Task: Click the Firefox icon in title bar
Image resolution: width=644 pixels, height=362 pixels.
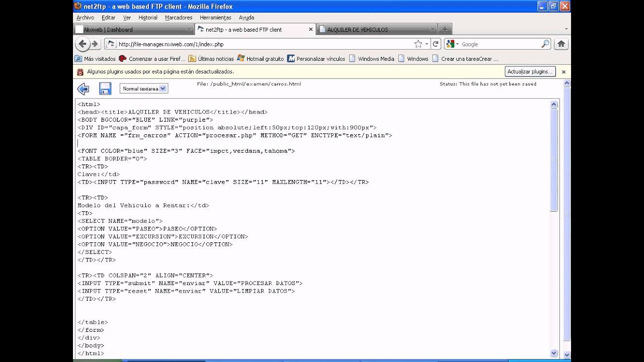Action: [x=77, y=7]
